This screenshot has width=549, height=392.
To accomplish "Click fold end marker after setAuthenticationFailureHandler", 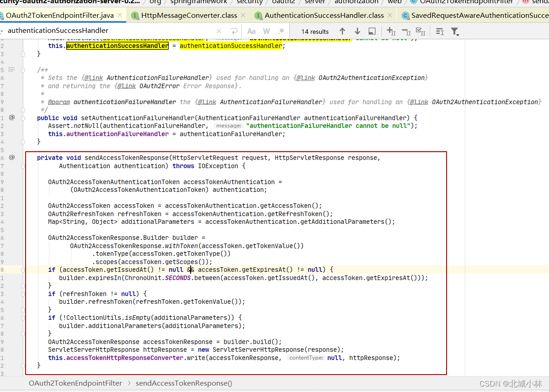I will click(23, 142).
